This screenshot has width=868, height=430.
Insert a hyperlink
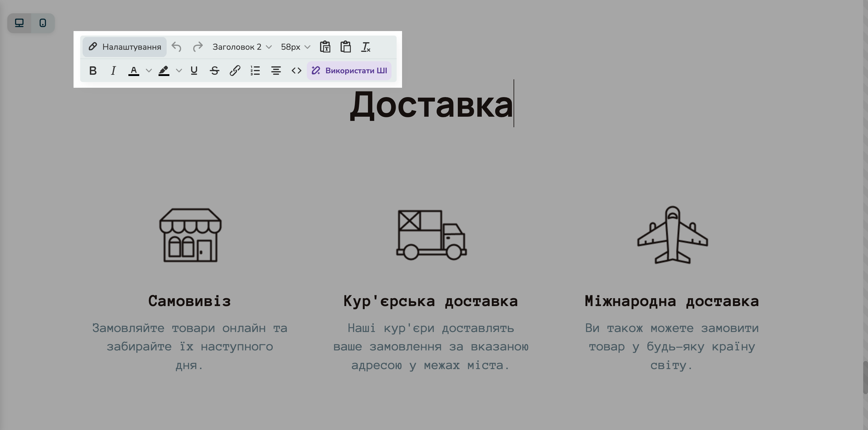click(234, 71)
